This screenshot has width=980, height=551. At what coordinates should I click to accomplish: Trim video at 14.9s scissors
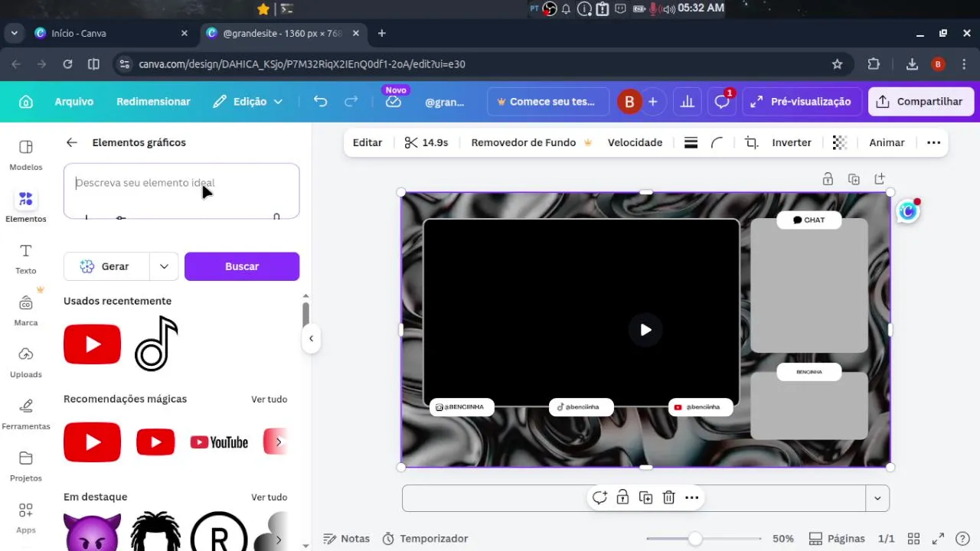(426, 142)
